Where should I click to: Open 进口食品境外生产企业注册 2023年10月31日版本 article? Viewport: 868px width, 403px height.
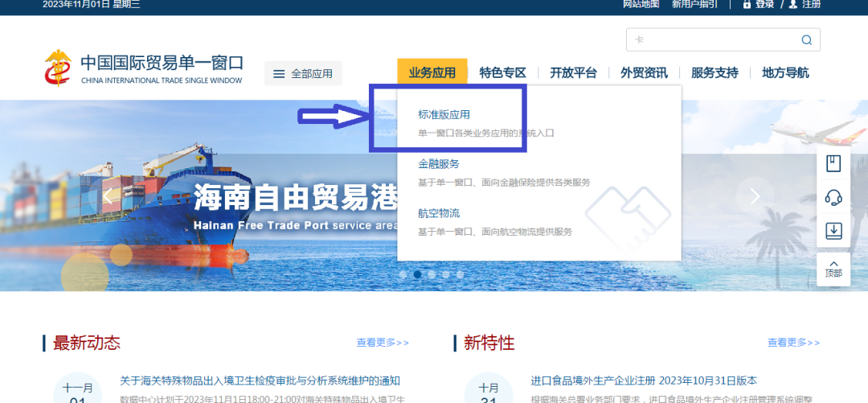[644, 380]
